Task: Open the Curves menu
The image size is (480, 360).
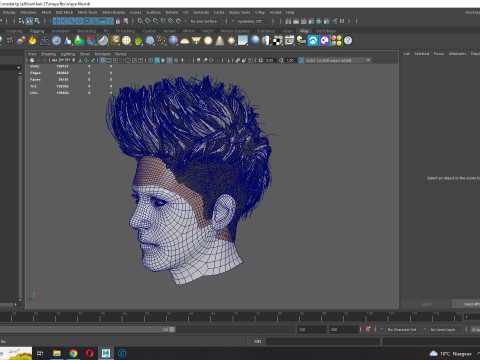Action: tap(135, 12)
